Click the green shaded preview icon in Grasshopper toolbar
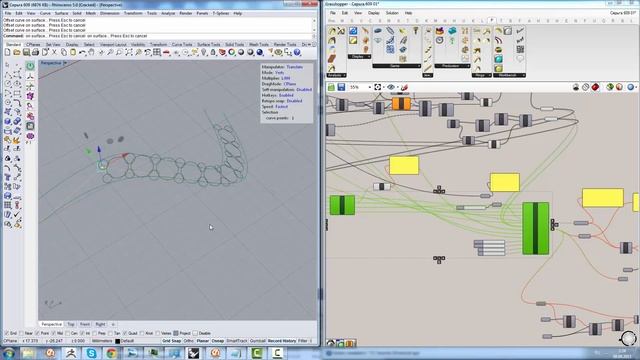 [x=610, y=87]
